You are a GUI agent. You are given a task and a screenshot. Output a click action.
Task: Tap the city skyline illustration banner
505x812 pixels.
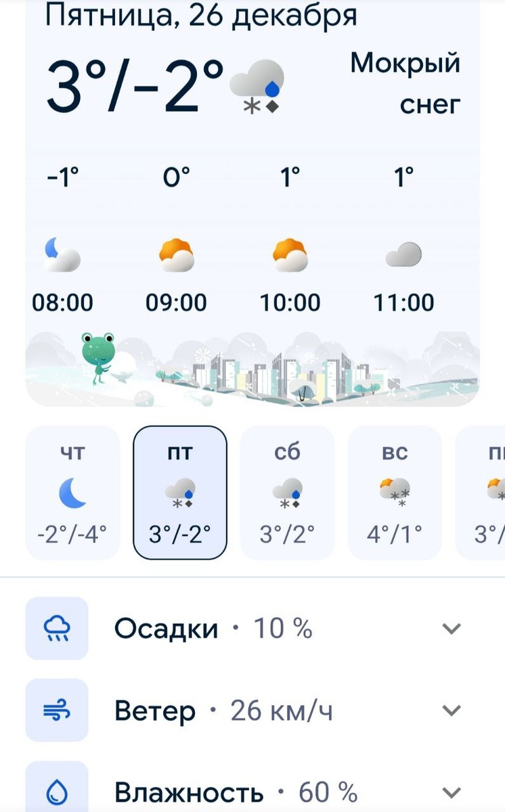(252, 367)
